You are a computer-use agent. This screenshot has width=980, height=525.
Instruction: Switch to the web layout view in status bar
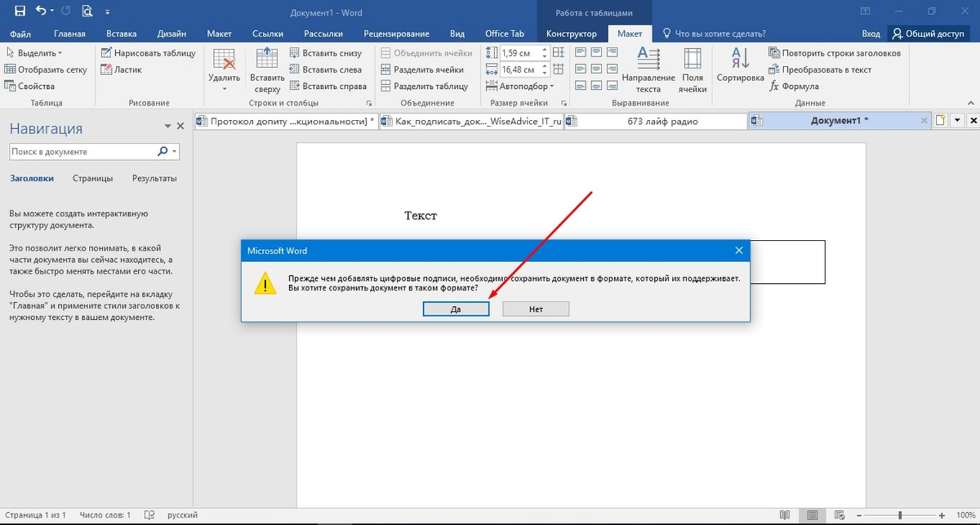point(839,515)
